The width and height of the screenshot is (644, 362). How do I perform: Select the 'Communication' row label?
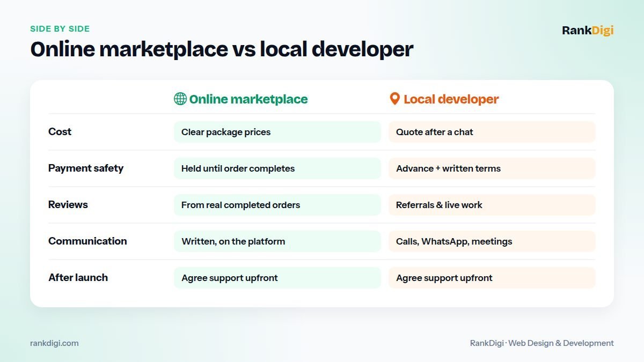pyautogui.click(x=87, y=241)
